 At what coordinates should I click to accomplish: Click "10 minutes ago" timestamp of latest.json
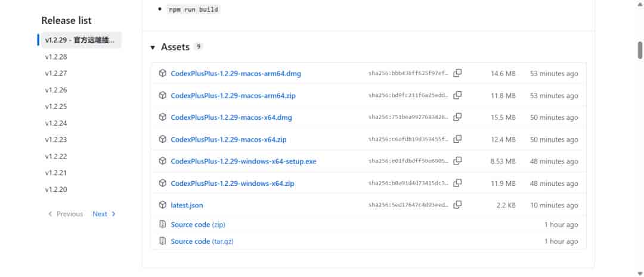[x=554, y=205]
